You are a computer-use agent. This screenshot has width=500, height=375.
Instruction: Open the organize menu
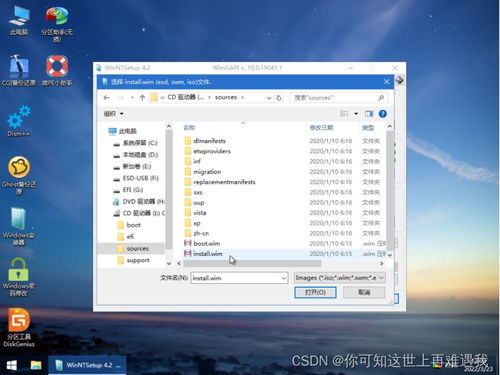click(114, 114)
